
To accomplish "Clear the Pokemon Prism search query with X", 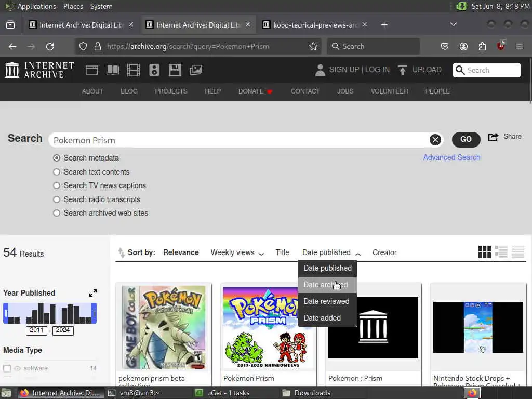I will [435, 140].
